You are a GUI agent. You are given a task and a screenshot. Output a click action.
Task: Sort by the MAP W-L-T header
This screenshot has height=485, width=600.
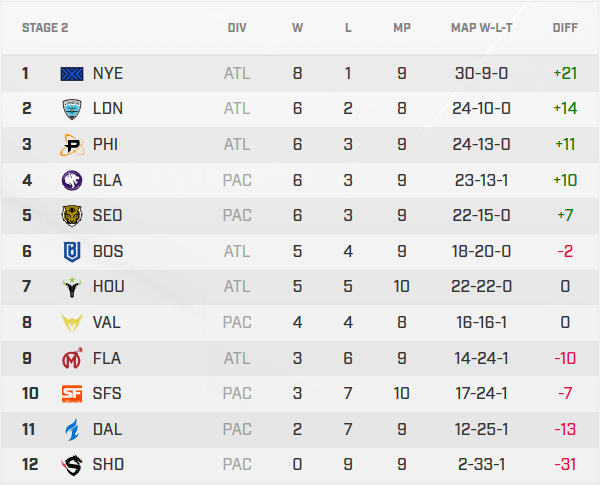click(x=481, y=27)
